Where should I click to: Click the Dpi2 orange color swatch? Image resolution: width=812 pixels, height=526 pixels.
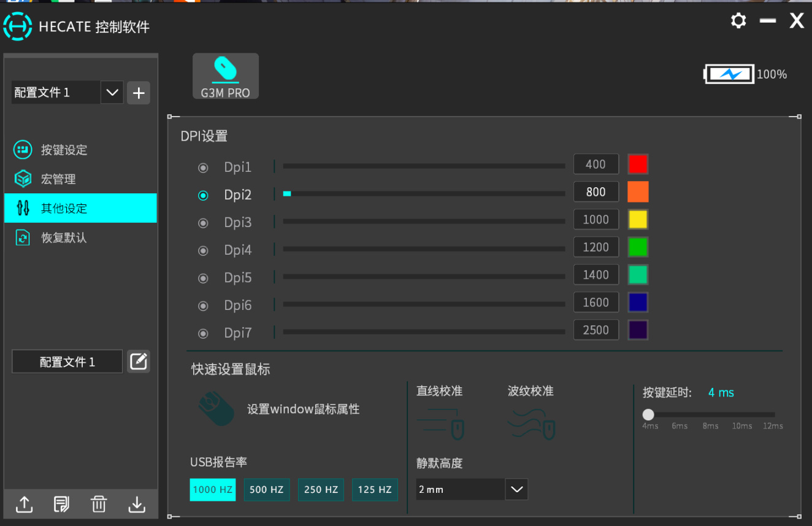[x=638, y=192]
